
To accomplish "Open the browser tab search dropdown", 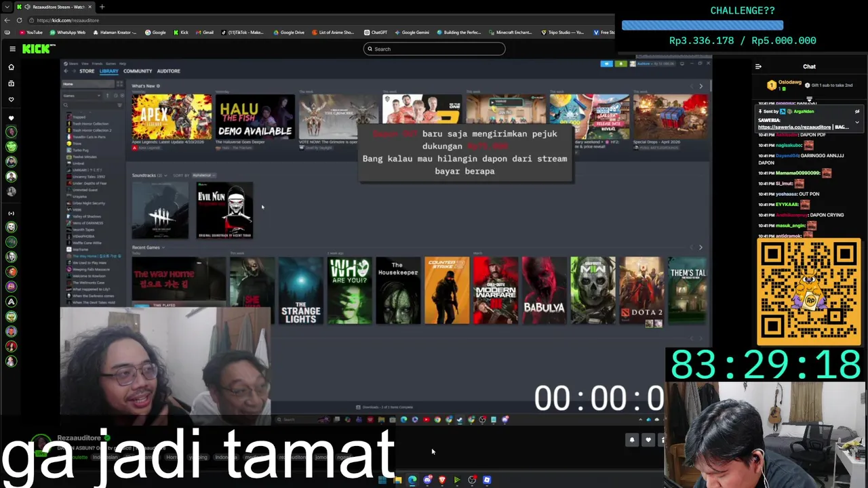I will [7, 7].
